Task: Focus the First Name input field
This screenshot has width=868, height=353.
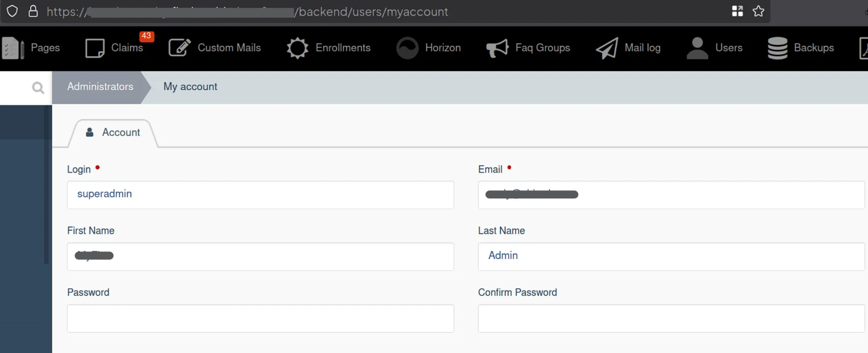Action: click(260, 256)
